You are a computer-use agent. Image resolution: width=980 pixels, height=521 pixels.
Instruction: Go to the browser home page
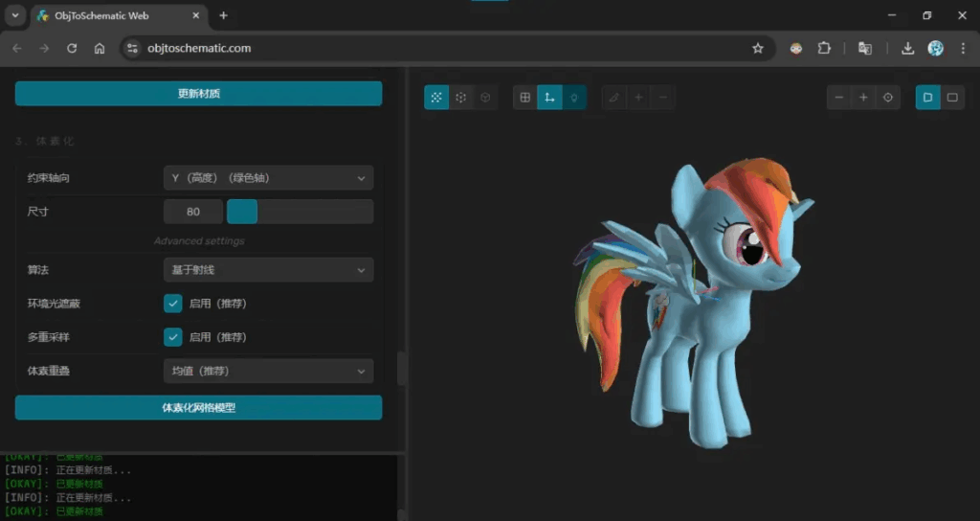100,48
